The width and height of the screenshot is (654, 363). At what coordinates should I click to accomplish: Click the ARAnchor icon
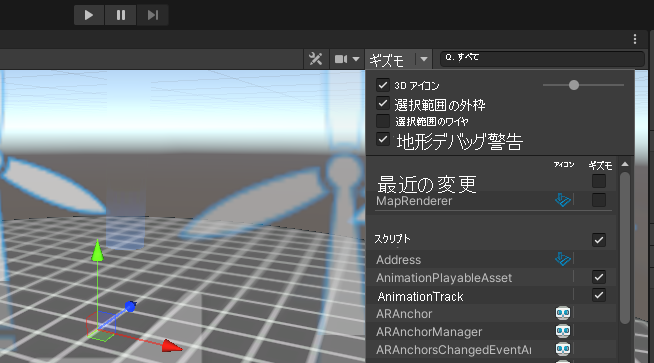(x=563, y=313)
